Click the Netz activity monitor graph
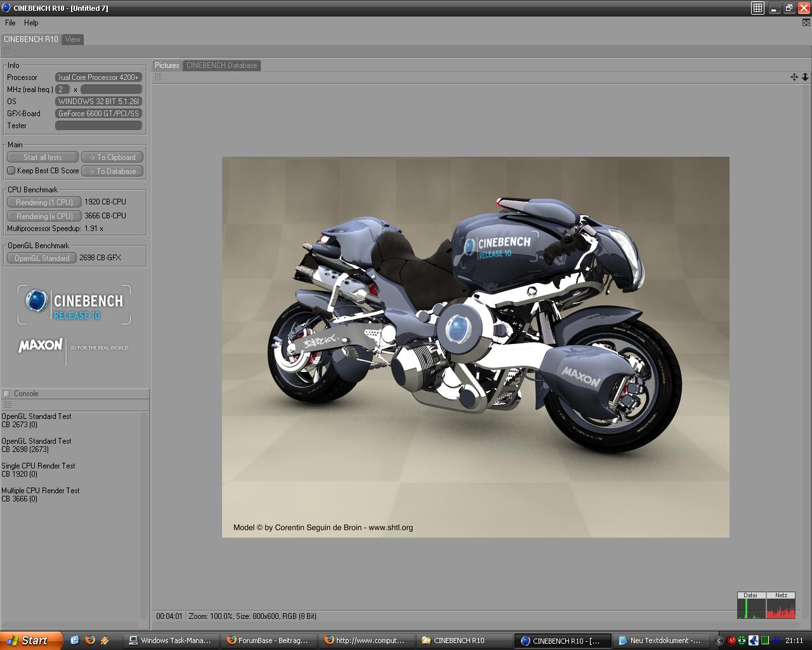The height and width of the screenshot is (650, 812). point(781,609)
